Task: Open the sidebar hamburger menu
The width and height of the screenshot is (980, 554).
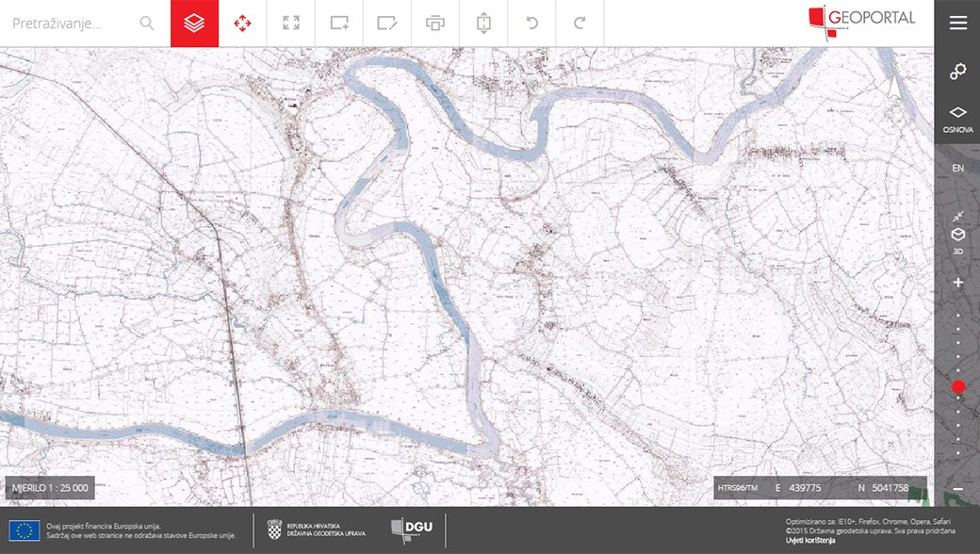Action: [x=957, y=24]
